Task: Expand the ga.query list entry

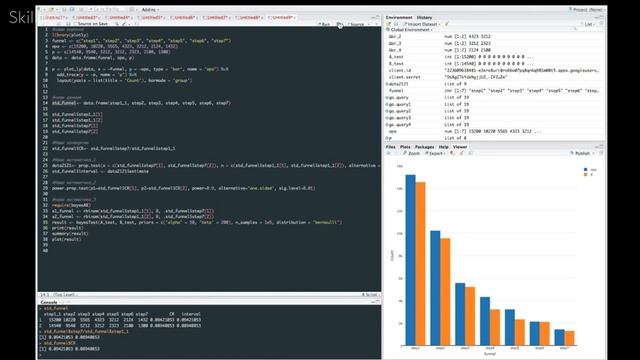Action: tap(387, 98)
